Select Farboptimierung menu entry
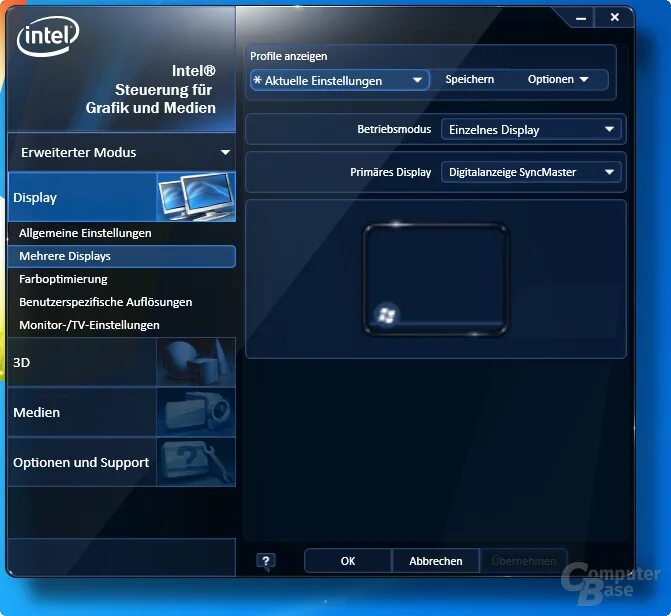Viewport: 671px width, 616px height. [122, 279]
